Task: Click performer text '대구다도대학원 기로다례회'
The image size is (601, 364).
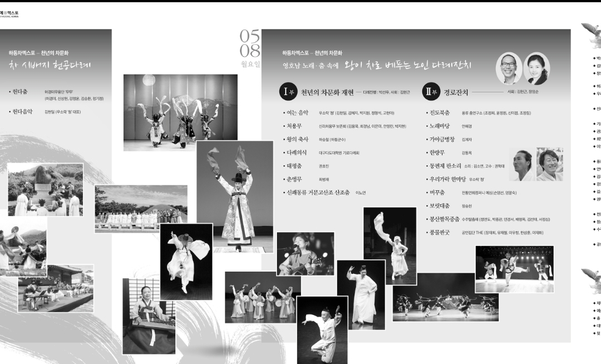Action: (x=339, y=153)
